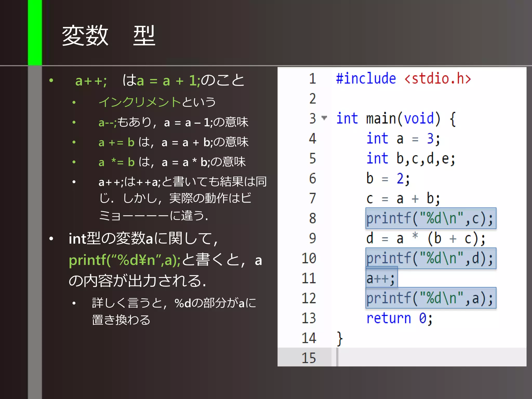Image resolution: width=532 pixels, height=399 pixels.
Task: Click the text インクリメントという
Action: [x=157, y=102]
